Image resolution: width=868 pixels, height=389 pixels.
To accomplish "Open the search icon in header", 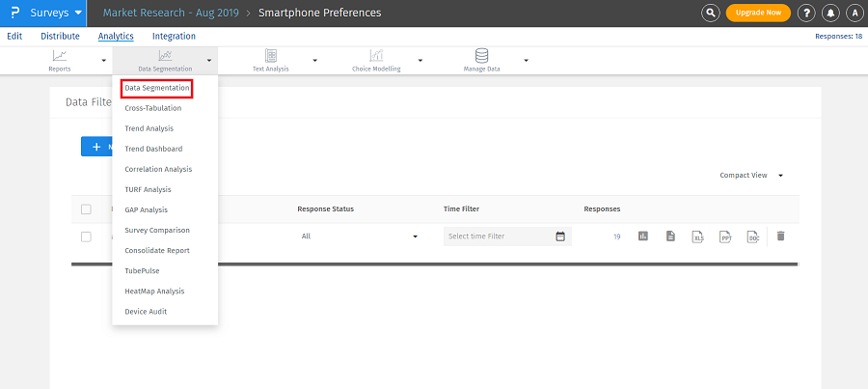I will click(711, 13).
